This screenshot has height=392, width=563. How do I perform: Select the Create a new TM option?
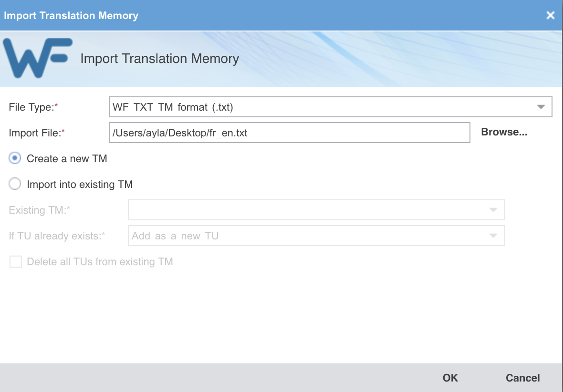click(x=15, y=158)
